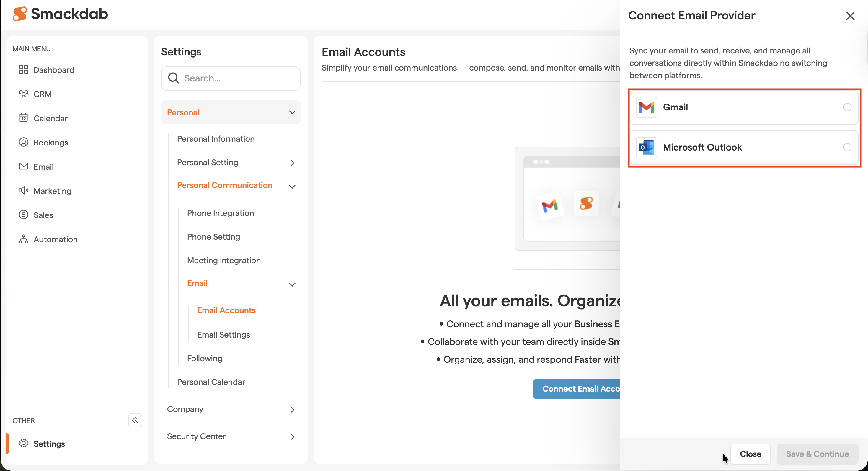Click the Calendar icon in main menu

(x=23, y=118)
